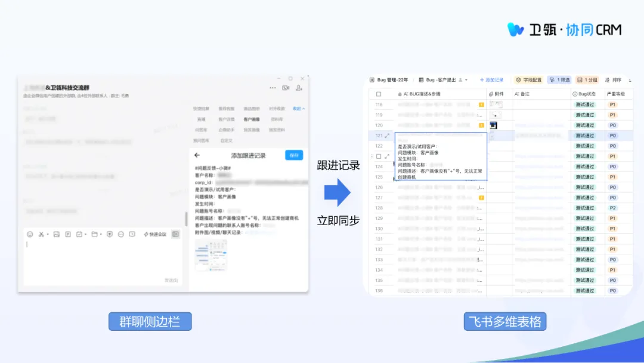The width and height of the screenshot is (644, 363).
Task: Expand row 121 record icon
Action: point(387,136)
